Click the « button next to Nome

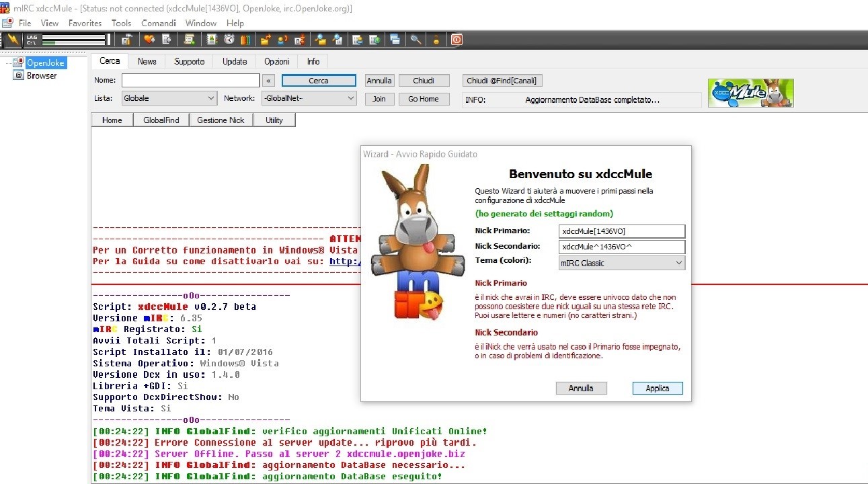[x=268, y=81]
